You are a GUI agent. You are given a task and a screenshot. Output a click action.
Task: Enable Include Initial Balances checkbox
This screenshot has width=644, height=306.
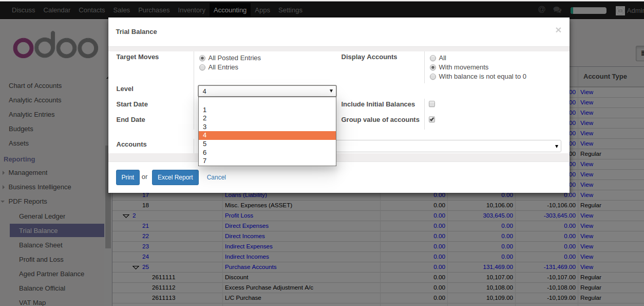pos(432,104)
